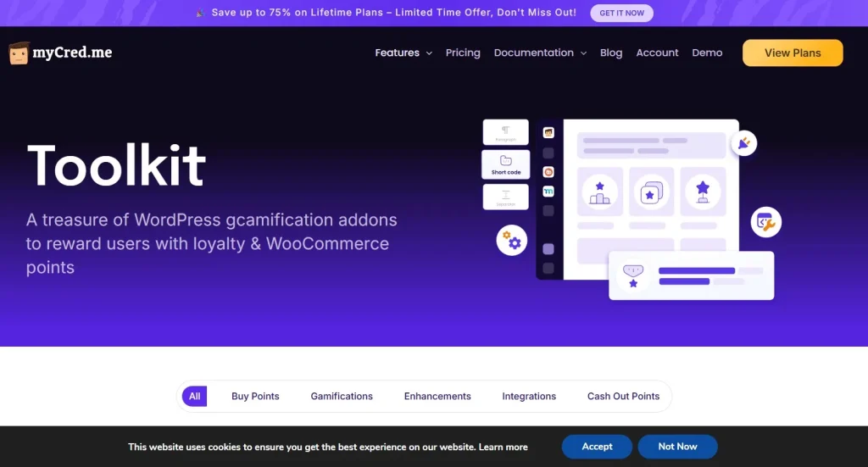Open the Demo link in navigation

click(x=707, y=53)
